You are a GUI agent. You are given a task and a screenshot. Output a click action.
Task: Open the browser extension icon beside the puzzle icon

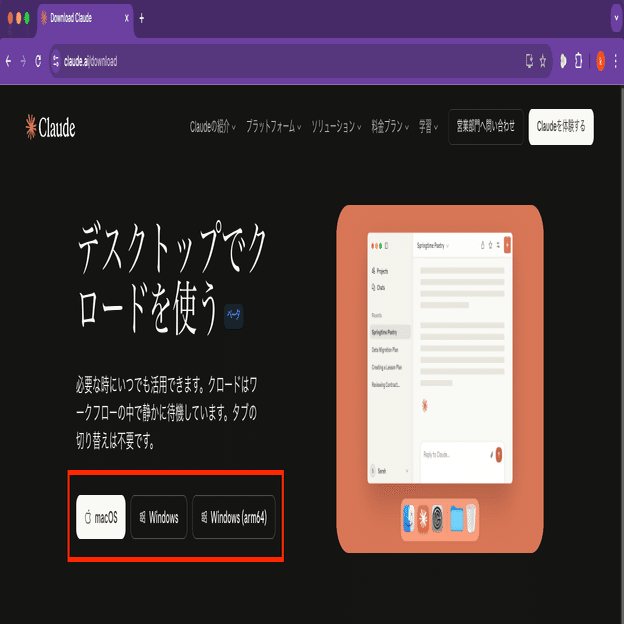click(x=563, y=61)
